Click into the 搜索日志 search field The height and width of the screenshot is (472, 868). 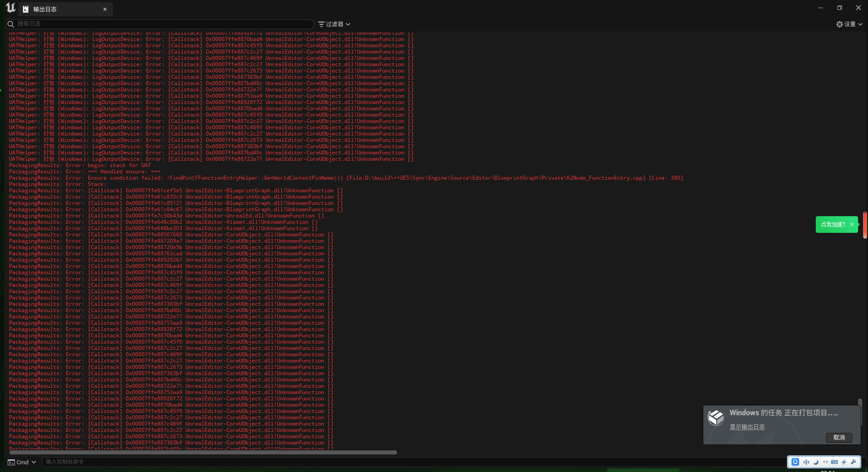pos(162,24)
